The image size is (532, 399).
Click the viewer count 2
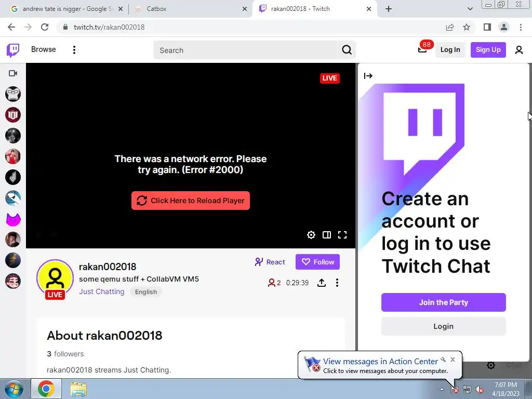click(x=274, y=283)
